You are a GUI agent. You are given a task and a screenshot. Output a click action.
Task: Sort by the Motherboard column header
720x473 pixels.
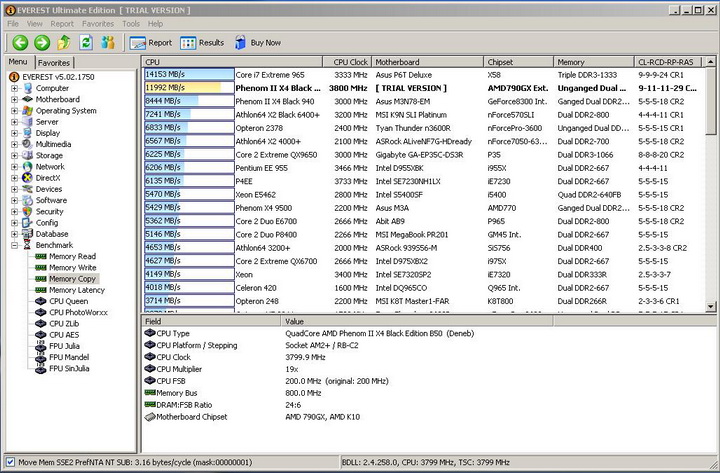point(427,62)
